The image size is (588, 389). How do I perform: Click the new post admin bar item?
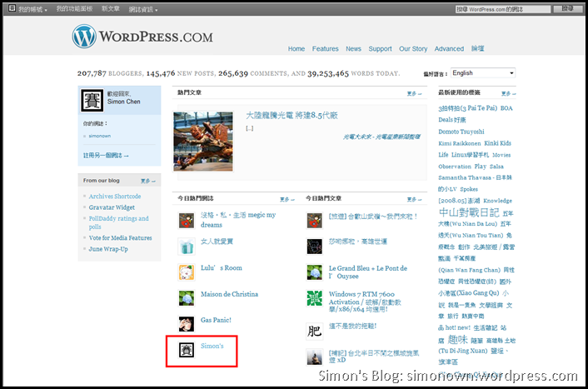click(x=110, y=8)
